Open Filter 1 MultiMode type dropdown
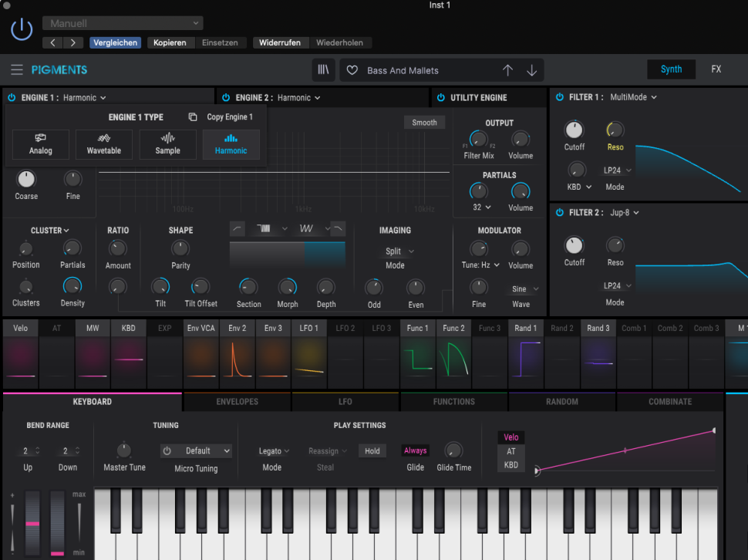The image size is (748, 560). pyautogui.click(x=633, y=97)
